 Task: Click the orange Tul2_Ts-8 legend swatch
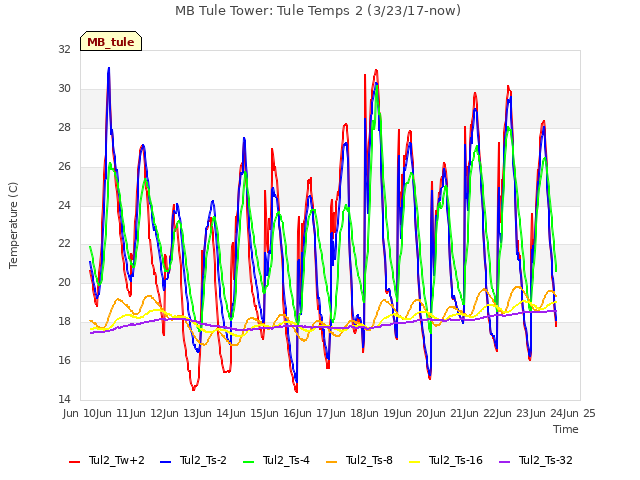331,462
